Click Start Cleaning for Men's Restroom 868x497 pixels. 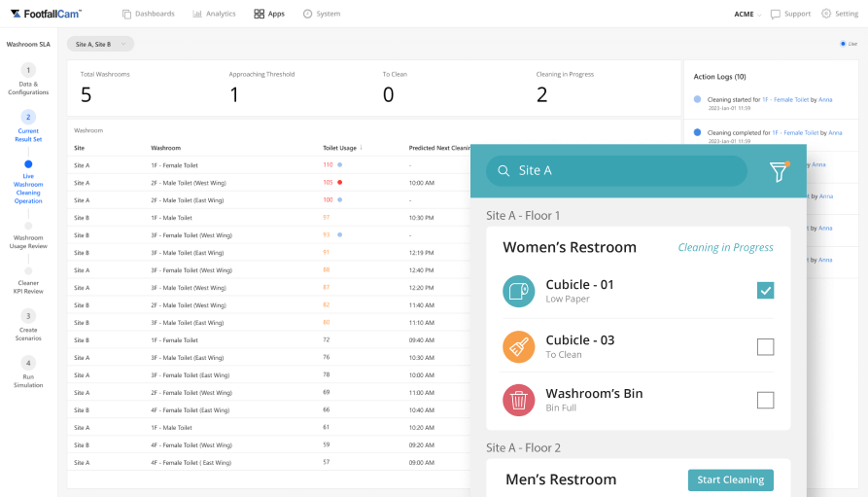click(x=731, y=479)
